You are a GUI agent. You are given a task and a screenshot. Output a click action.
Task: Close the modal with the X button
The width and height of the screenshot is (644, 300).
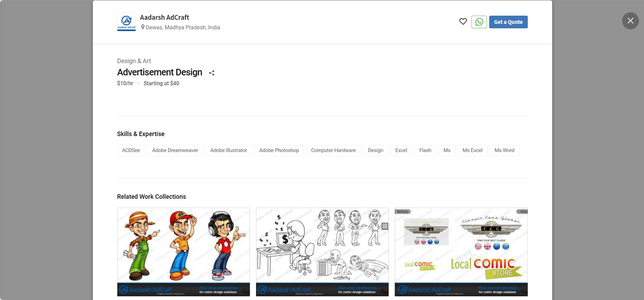630,21
